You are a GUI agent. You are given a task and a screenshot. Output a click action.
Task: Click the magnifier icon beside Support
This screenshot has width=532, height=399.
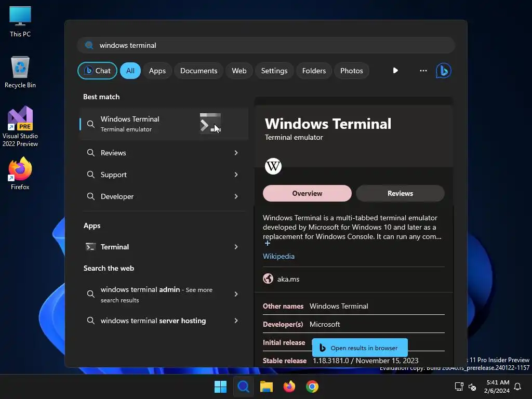click(x=90, y=175)
